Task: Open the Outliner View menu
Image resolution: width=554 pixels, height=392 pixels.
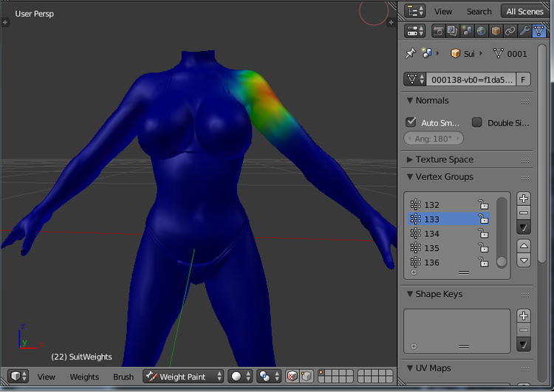Action: (443, 12)
